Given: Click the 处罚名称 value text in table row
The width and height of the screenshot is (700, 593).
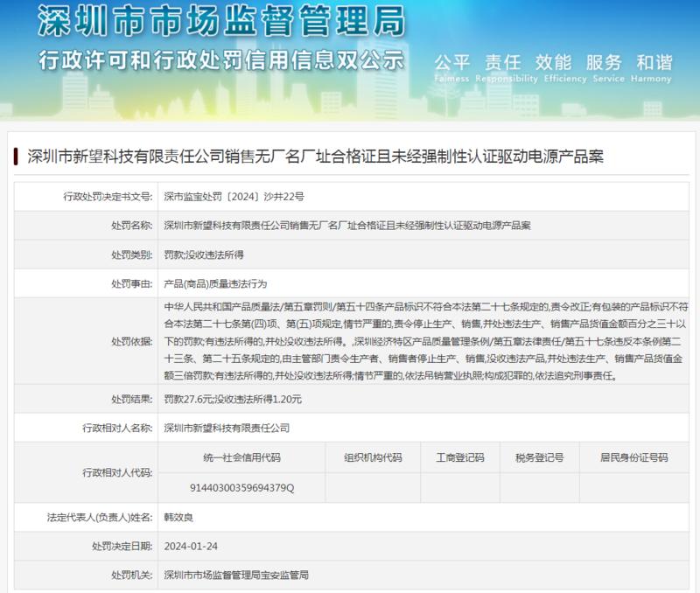Looking at the screenshot, I should [346, 226].
